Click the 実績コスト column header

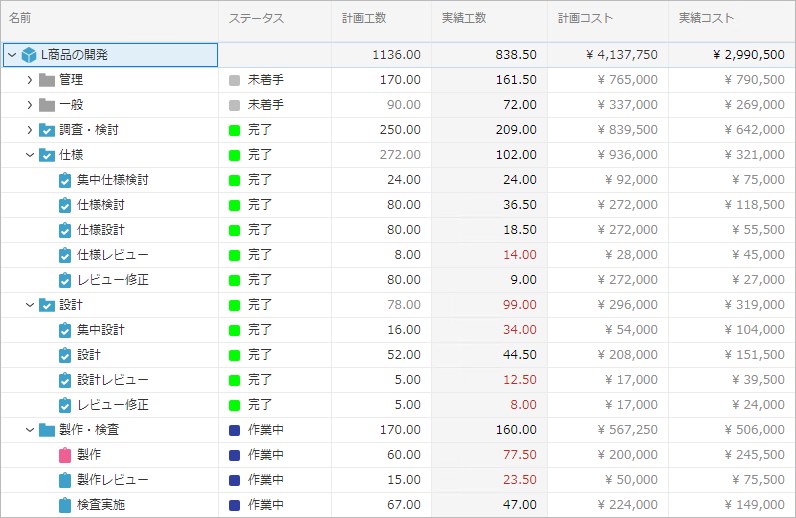click(706, 19)
